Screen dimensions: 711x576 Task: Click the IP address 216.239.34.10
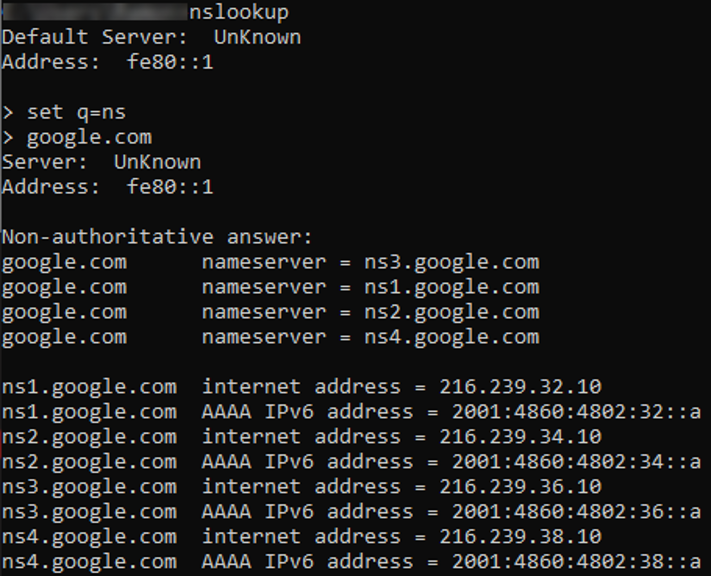520,437
